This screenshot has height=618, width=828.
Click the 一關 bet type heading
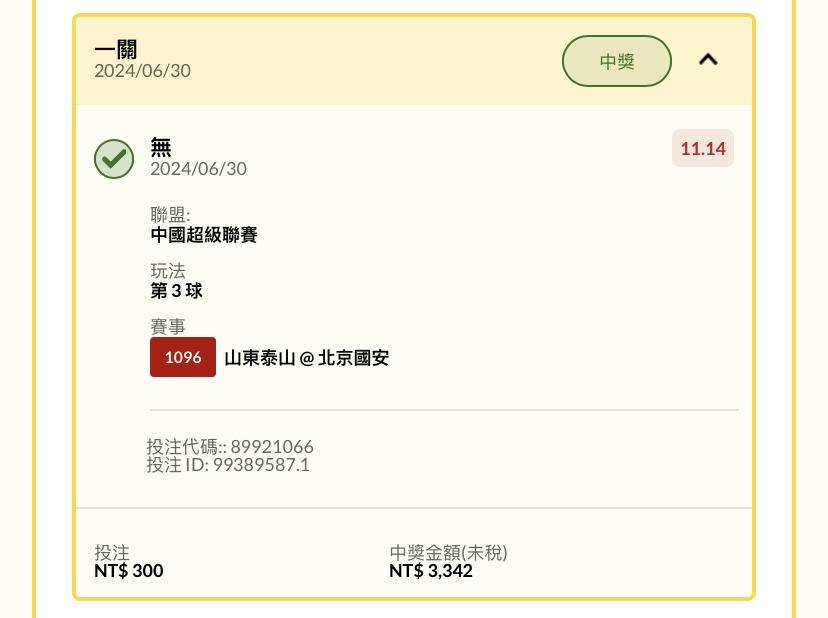pos(116,50)
